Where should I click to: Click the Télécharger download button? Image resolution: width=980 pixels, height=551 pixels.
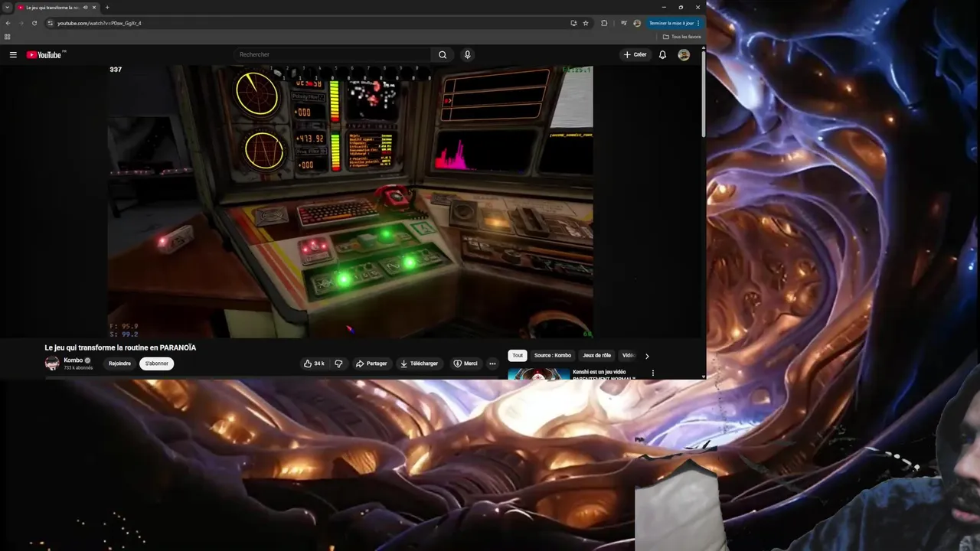[420, 364]
